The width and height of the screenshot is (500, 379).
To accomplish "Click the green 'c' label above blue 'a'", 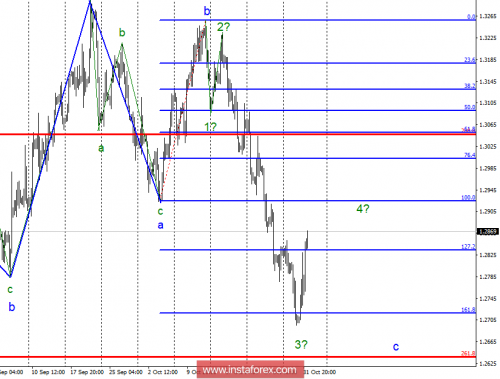I will pos(160,211).
